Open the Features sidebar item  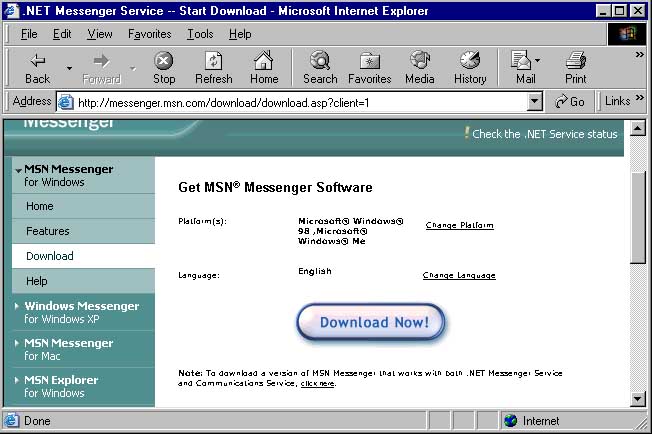coord(83,231)
